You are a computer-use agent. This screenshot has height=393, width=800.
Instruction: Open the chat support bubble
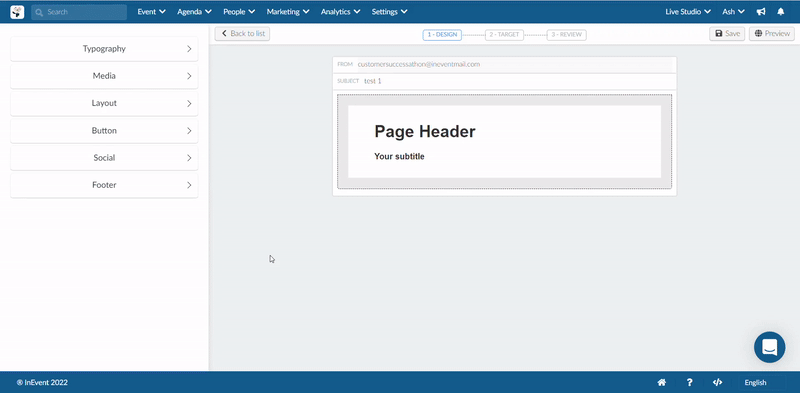(769, 347)
